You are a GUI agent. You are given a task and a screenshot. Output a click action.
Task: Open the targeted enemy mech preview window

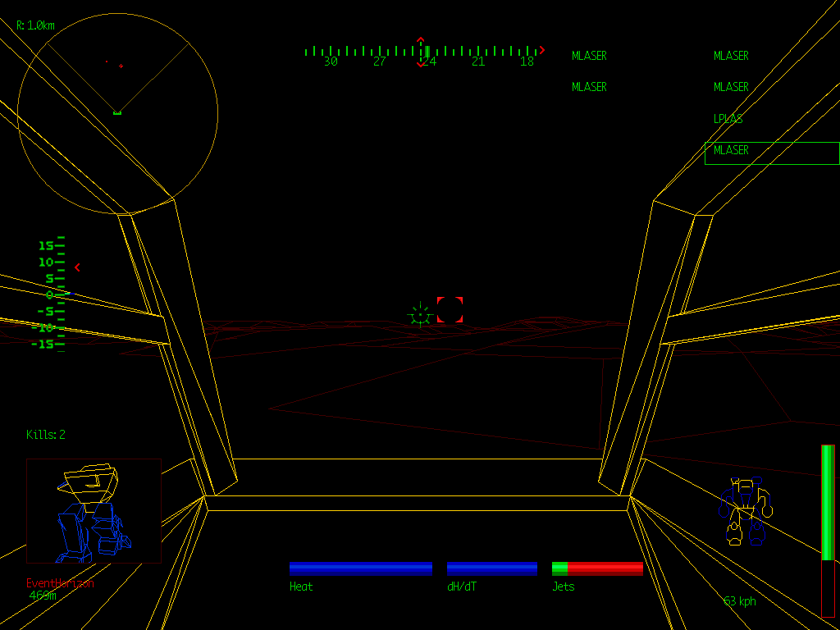pyautogui.click(x=94, y=510)
